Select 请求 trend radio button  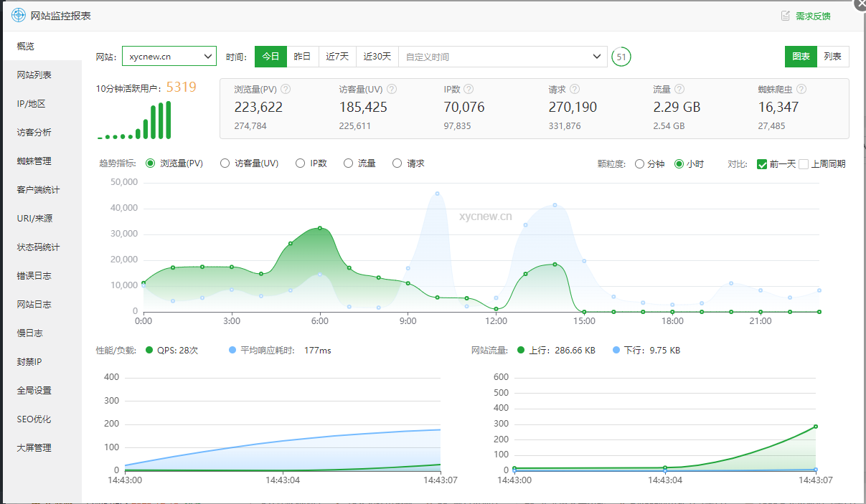(x=397, y=163)
